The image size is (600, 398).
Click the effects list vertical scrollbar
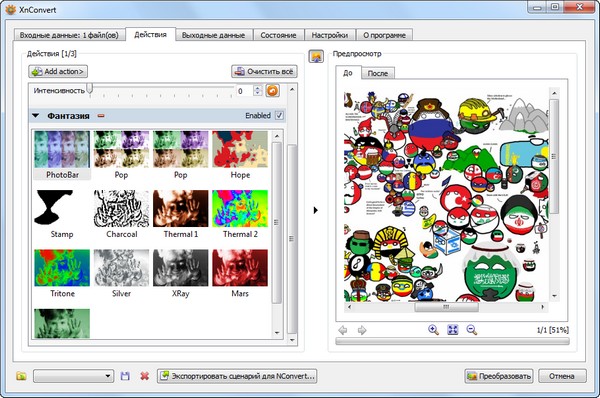pyautogui.click(x=277, y=223)
